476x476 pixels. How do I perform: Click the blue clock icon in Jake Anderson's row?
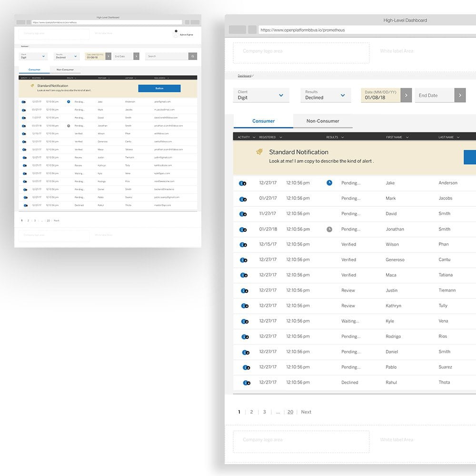pyautogui.click(x=329, y=183)
